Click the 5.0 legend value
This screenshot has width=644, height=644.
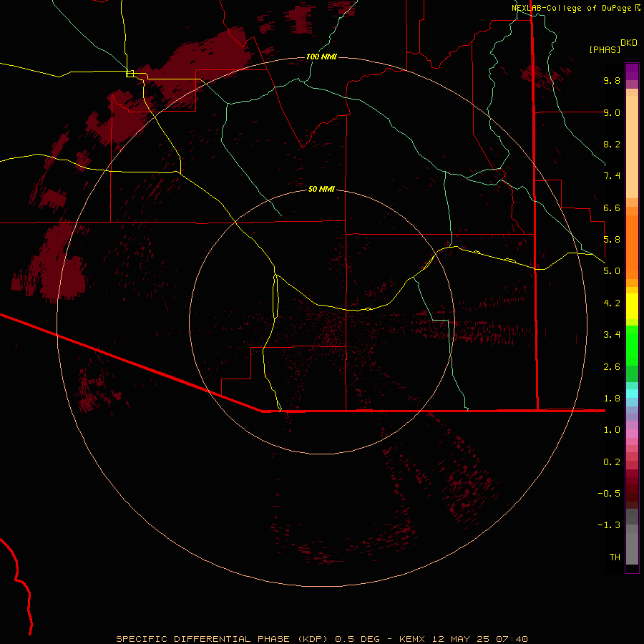(612, 271)
